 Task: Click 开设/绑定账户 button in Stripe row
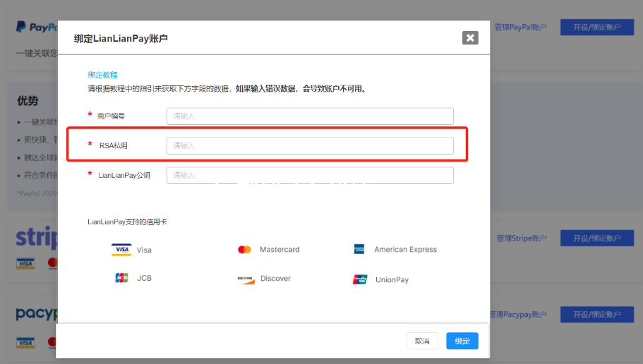click(597, 238)
